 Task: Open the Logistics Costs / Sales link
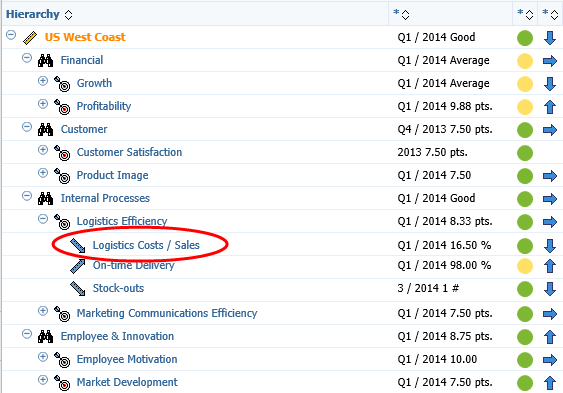point(146,245)
